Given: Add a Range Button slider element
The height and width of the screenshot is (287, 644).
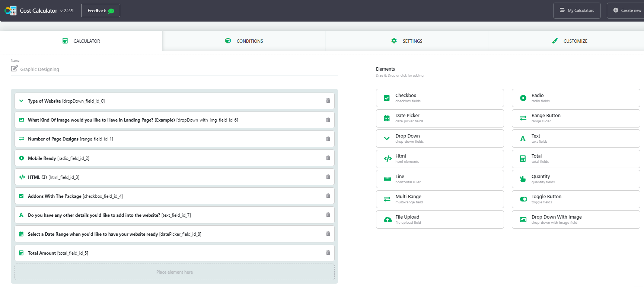Looking at the screenshot, I should [x=576, y=118].
